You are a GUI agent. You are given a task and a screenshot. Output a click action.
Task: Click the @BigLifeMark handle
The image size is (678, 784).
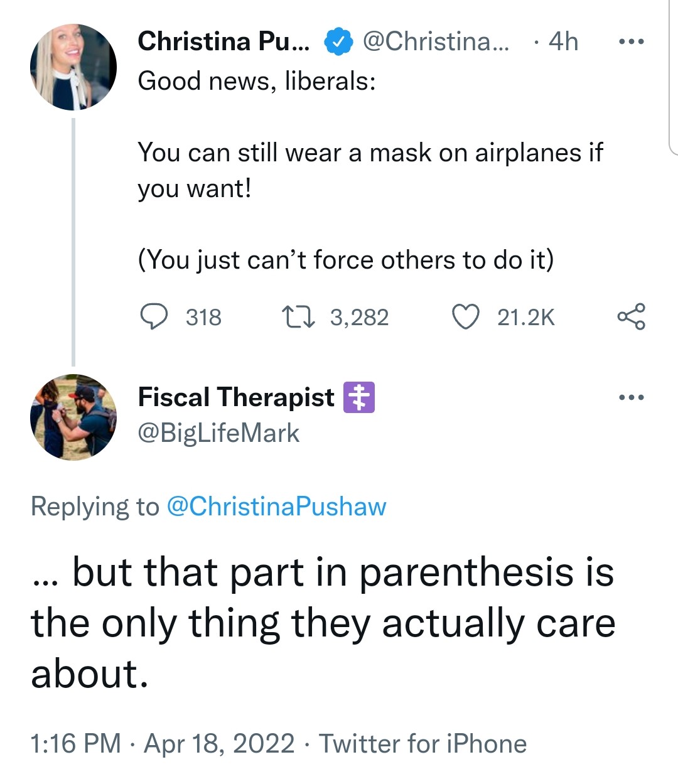point(218,433)
